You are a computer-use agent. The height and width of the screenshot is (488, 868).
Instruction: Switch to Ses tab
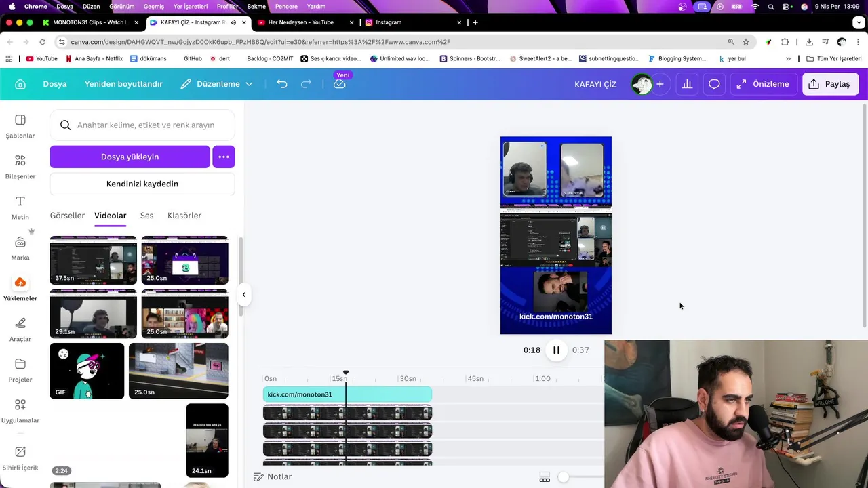146,216
